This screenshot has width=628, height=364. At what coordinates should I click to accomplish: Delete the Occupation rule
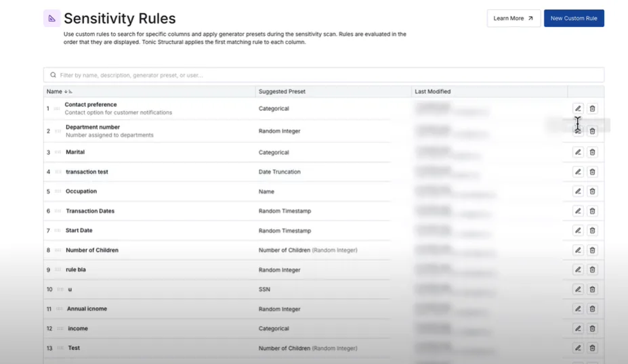tap(592, 191)
